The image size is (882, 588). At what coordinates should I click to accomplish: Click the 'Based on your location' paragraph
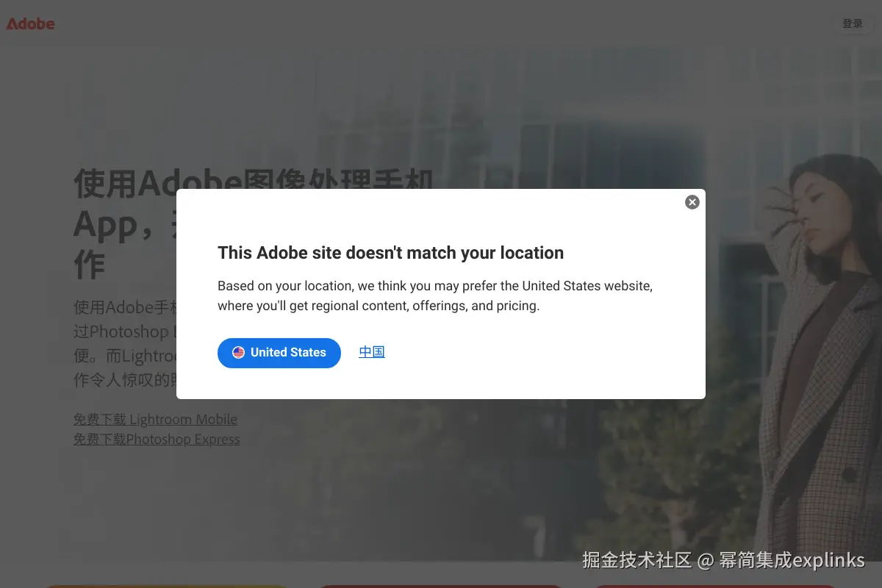tap(435, 295)
